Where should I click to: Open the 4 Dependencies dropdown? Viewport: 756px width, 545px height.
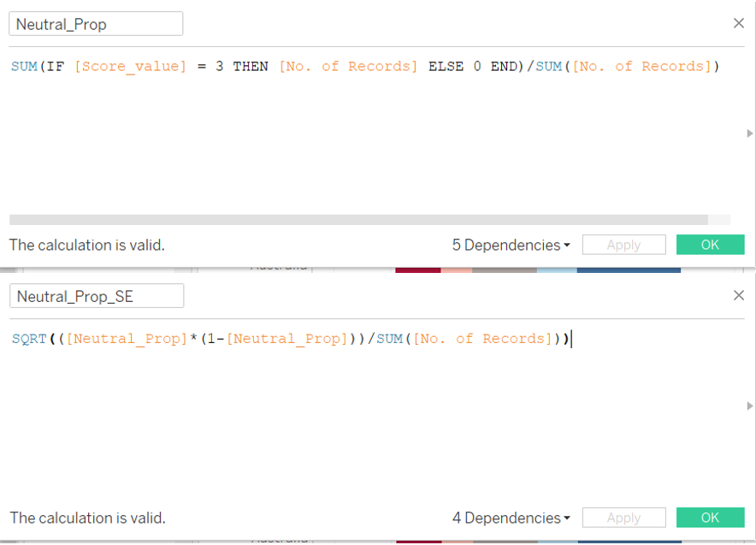(511, 518)
